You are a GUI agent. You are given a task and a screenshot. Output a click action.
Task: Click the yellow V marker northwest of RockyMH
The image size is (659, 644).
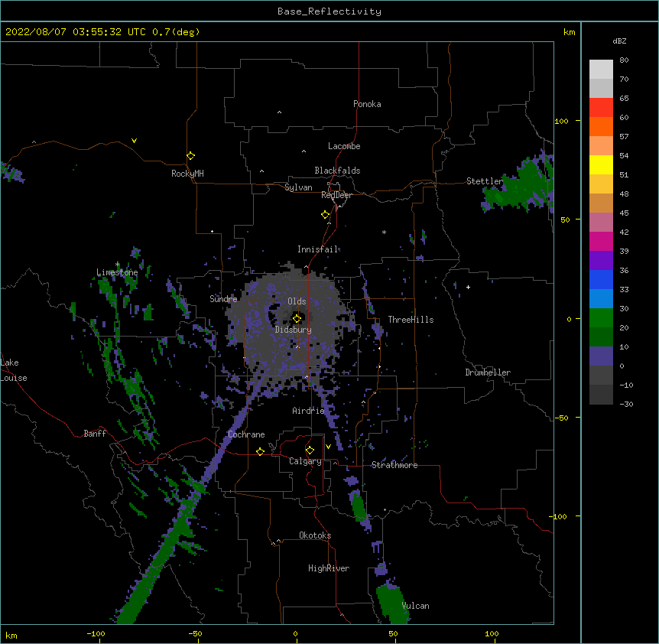click(x=134, y=141)
